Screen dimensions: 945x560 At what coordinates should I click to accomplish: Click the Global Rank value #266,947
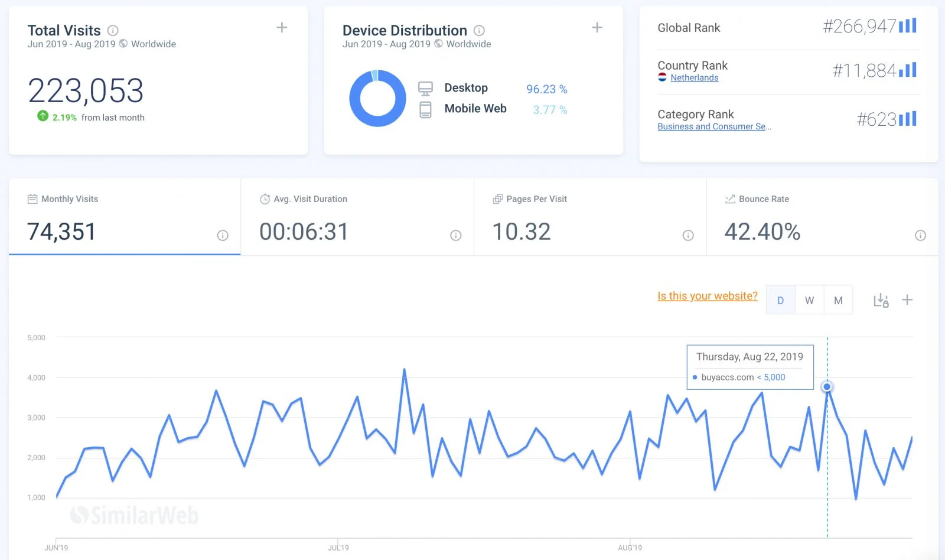click(859, 26)
